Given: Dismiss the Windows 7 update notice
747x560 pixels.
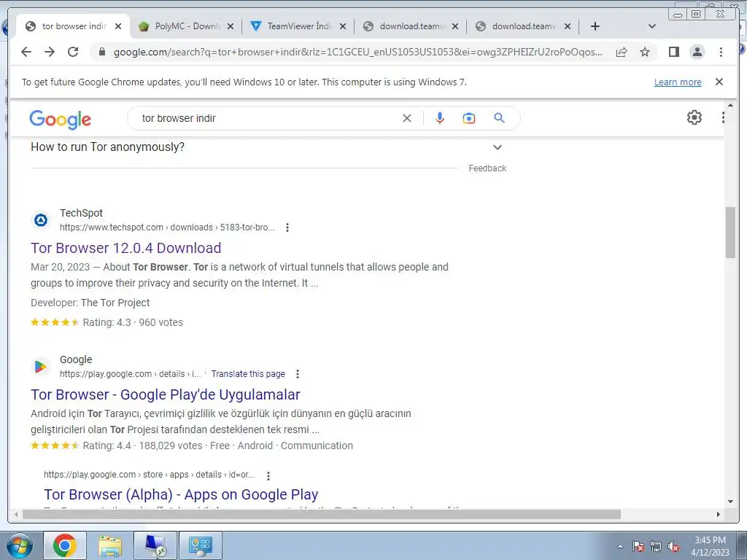Looking at the screenshot, I should [719, 82].
